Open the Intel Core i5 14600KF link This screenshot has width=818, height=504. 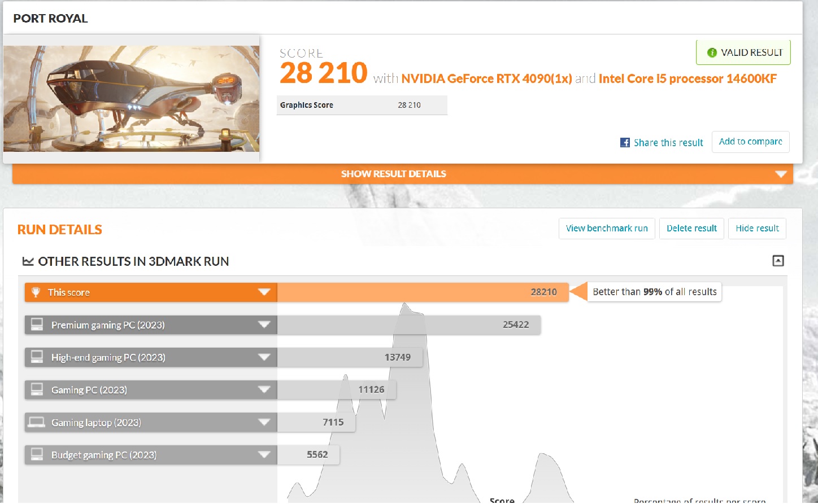pos(688,79)
